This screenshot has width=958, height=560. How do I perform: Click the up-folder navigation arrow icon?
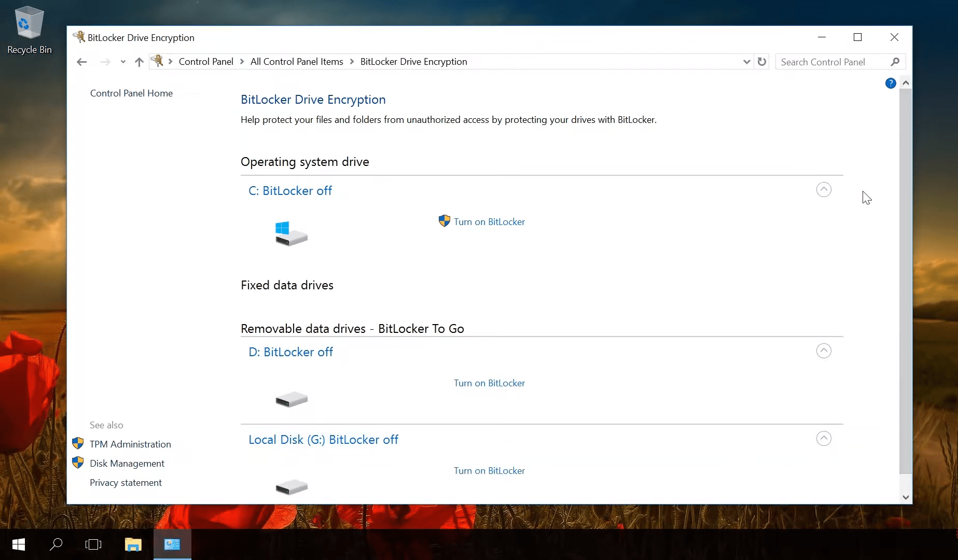138,61
